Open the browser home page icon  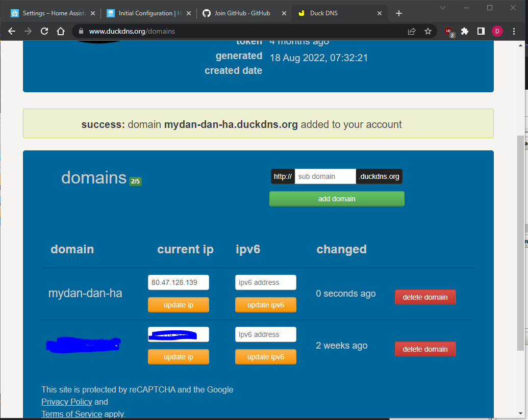point(61,31)
